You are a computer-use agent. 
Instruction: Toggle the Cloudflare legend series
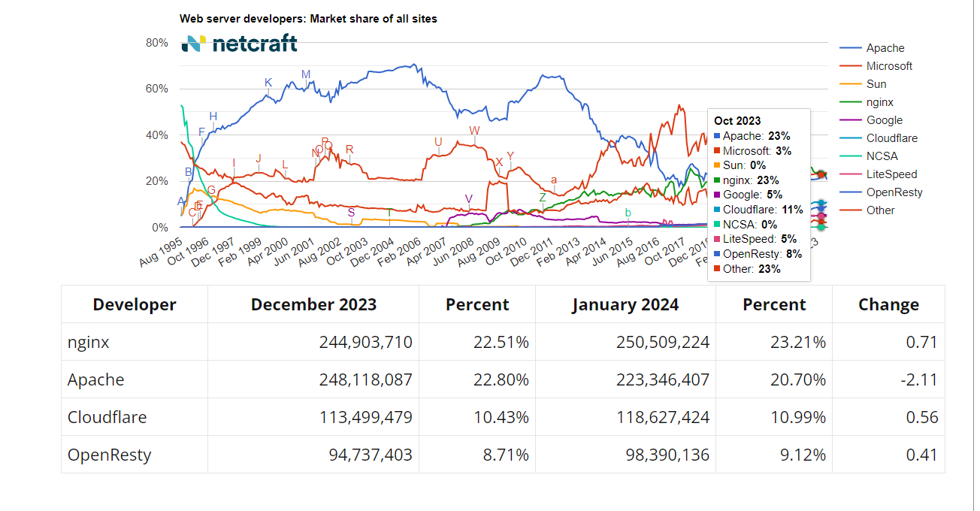coord(879,138)
